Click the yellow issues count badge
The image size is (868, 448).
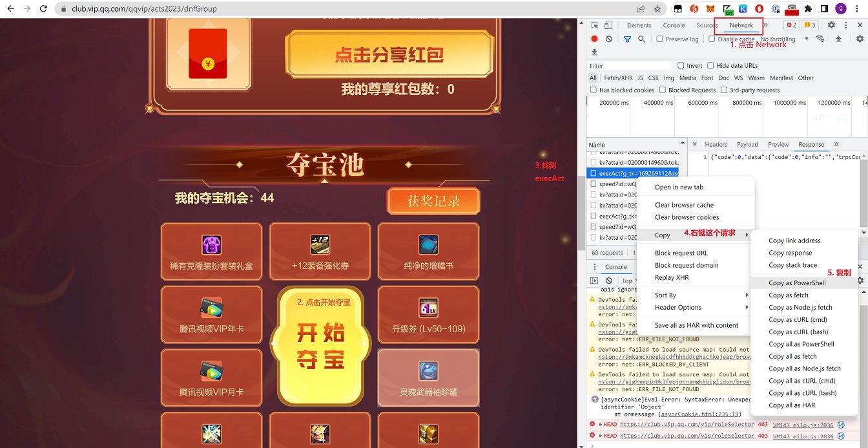tap(810, 25)
